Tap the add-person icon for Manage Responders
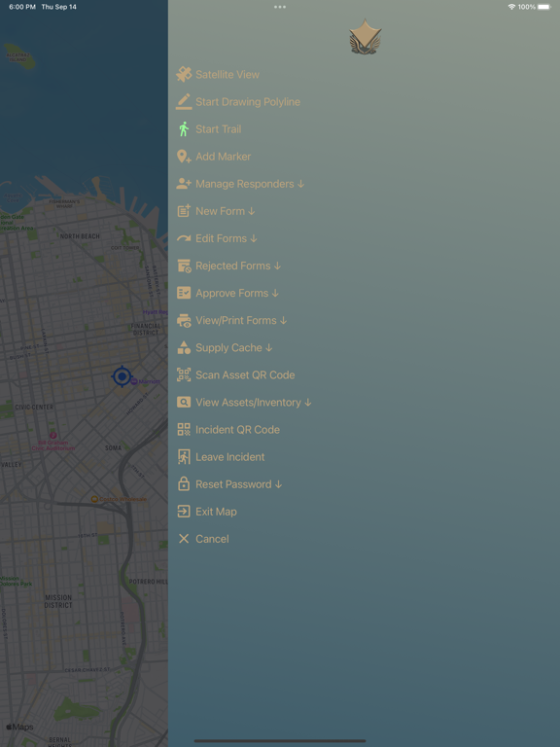Viewport: 560px width, 747px height. coord(184,184)
